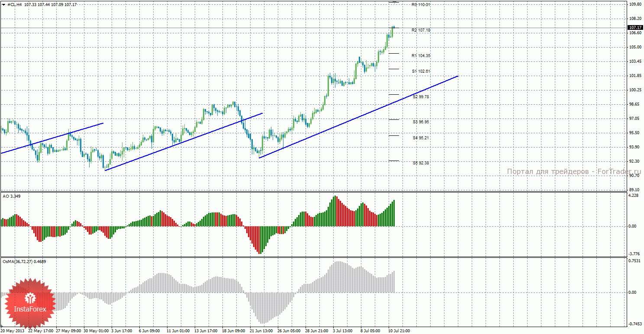Click the #CL,H4 chart symbol label
Screen dimensions: 644x334
(15, 4)
